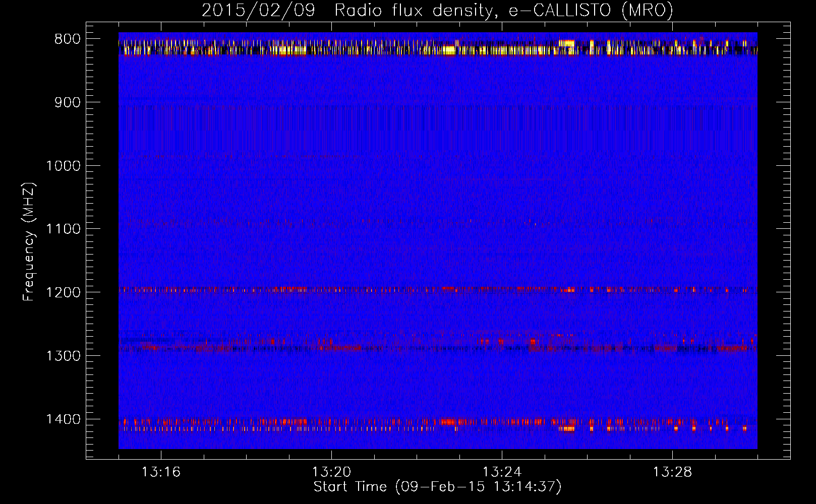This screenshot has height=504, width=816.
Task: Click the 1000 frequency tick label
Action: (x=63, y=166)
